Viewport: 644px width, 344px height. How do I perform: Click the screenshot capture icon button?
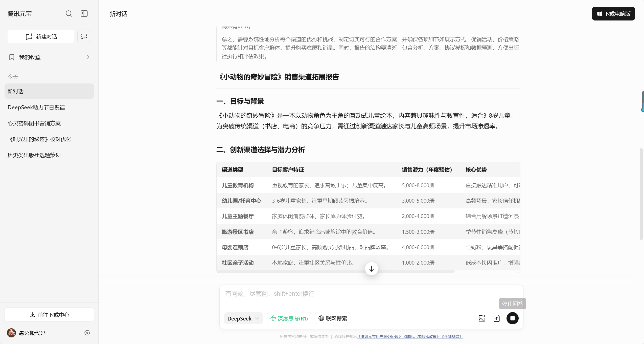coord(84,36)
